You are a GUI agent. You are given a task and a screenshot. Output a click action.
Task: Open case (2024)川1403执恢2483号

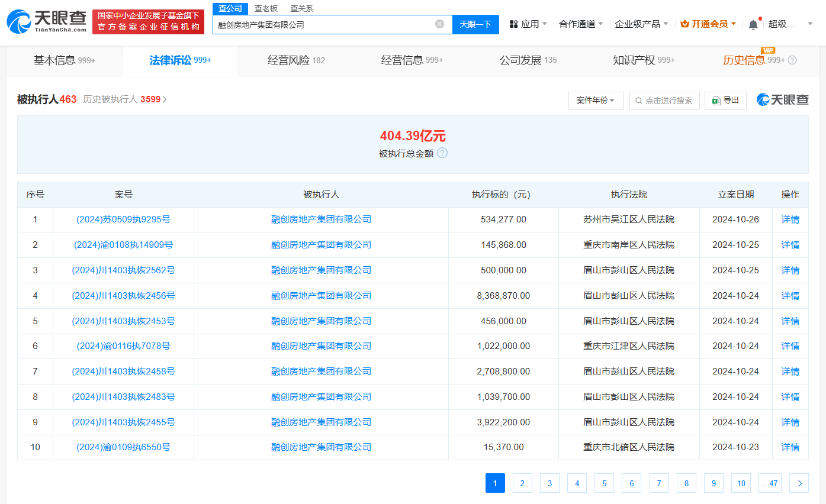tap(123, 397)
